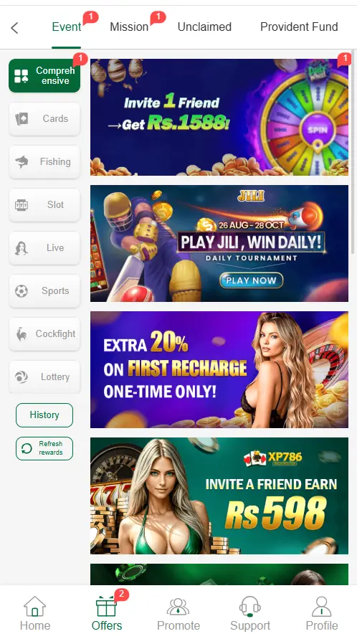Open the Profile person icon
Viewport: 357px width, 644px height.
click(322, 607)
